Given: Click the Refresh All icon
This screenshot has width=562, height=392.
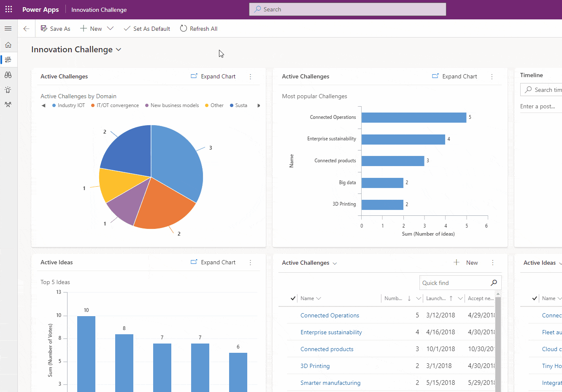Looking at the screenshot, I should click(184, 29).
